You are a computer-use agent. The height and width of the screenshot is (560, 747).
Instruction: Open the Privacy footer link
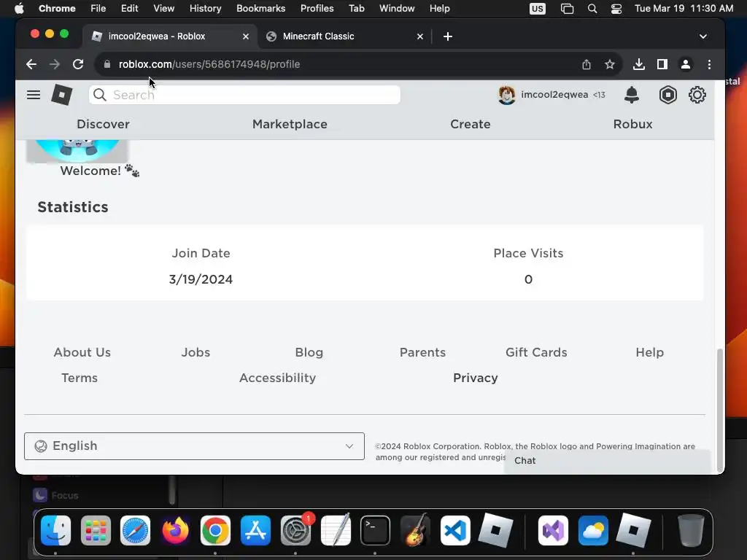[x=476, y=378]
